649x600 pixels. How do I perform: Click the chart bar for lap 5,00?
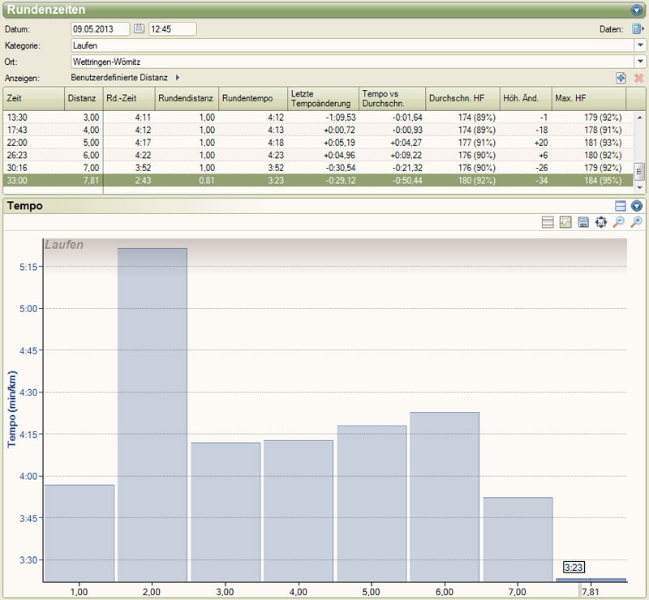[372, 503]
